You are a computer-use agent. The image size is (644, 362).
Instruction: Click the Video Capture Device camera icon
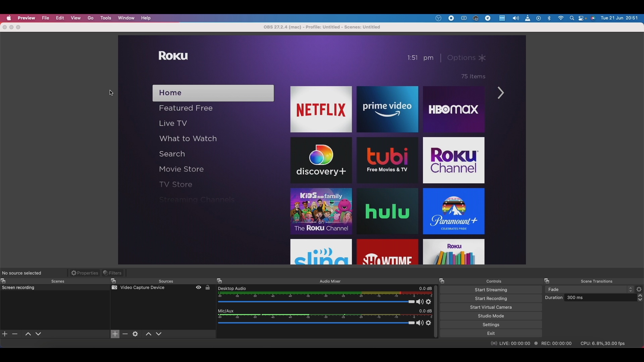coord(115,288)
